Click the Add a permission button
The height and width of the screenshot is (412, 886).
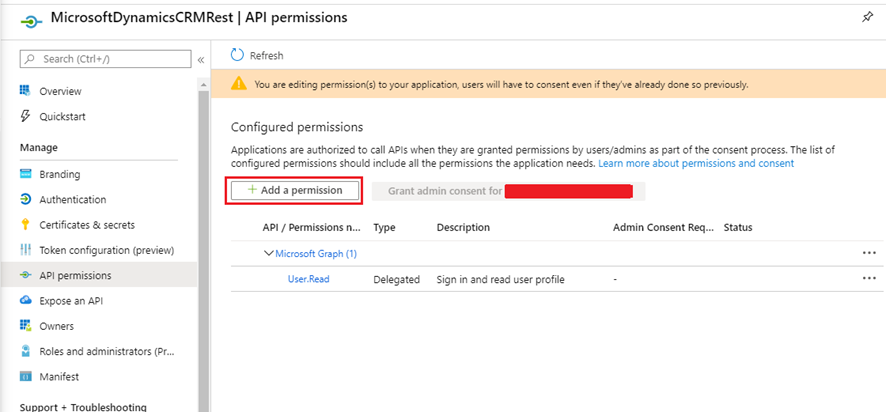point(295,190)
